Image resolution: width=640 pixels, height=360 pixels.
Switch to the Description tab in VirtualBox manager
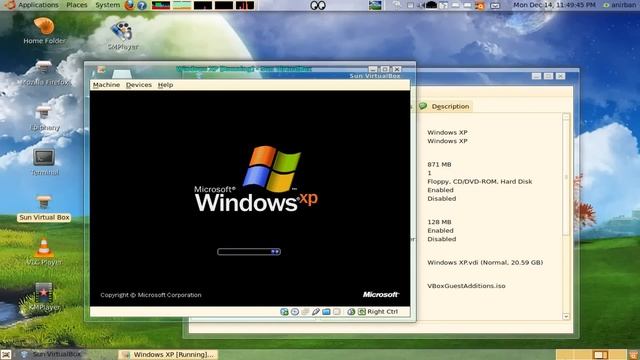pos(444,106)
